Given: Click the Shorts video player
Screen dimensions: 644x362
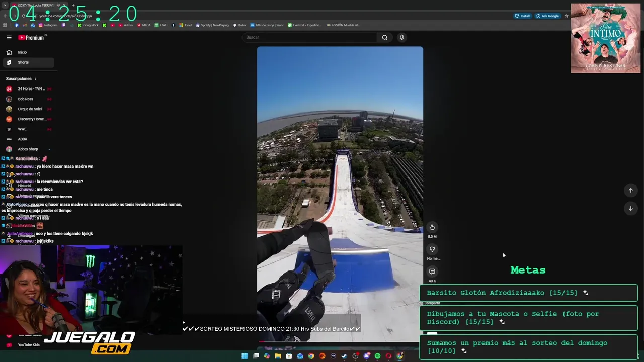Looking at the screenshot, I should coord(340,194).
